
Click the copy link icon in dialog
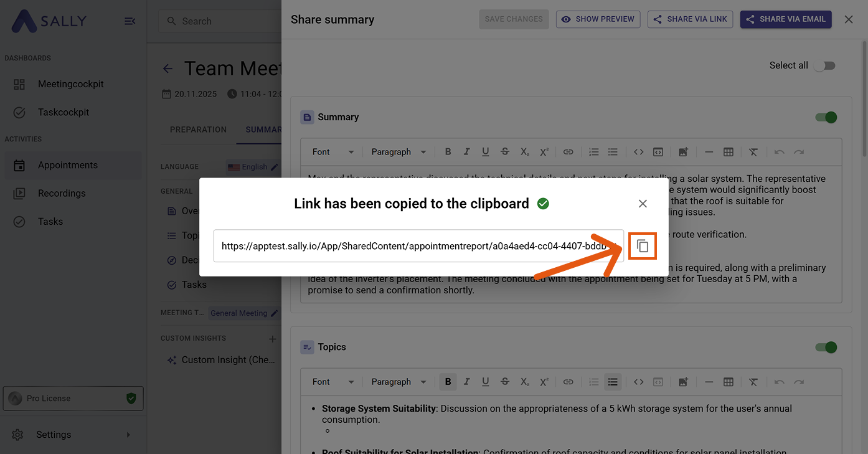coord(643,246)
